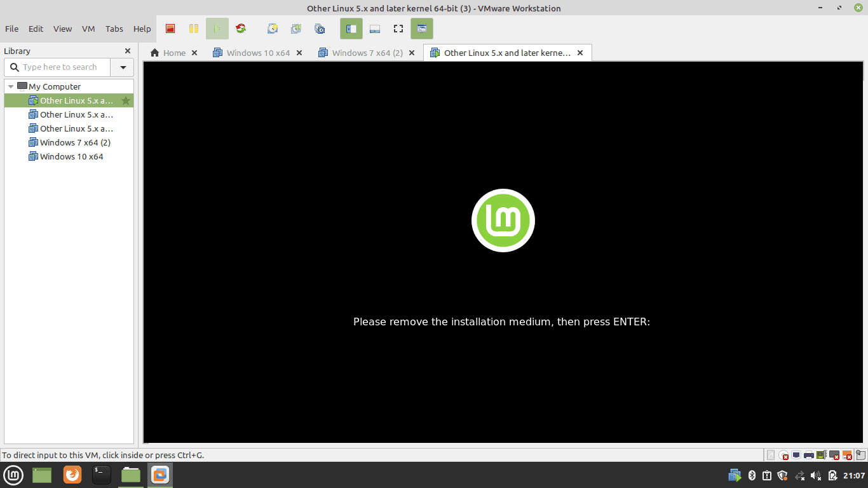The height and width of the screenshot is (488, 868).
Task: Click the orange disconnected device status icon
Action: 847,455
